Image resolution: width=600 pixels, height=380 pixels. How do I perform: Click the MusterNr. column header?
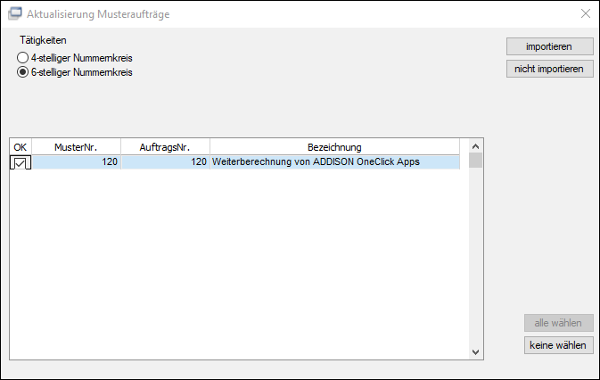pyautogui.click(x=76, y=147)
